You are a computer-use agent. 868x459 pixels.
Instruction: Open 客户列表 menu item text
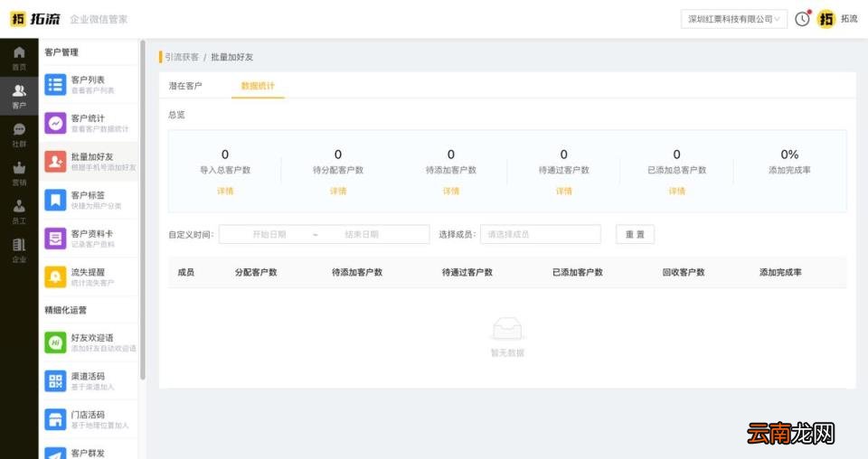[88, 80]
